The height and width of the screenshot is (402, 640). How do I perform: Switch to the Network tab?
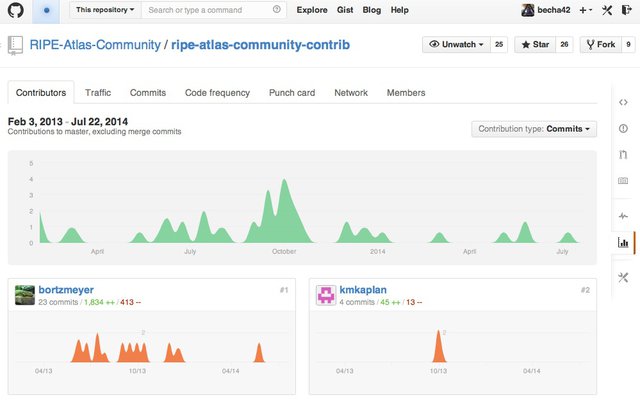click(x=351, y=93)
